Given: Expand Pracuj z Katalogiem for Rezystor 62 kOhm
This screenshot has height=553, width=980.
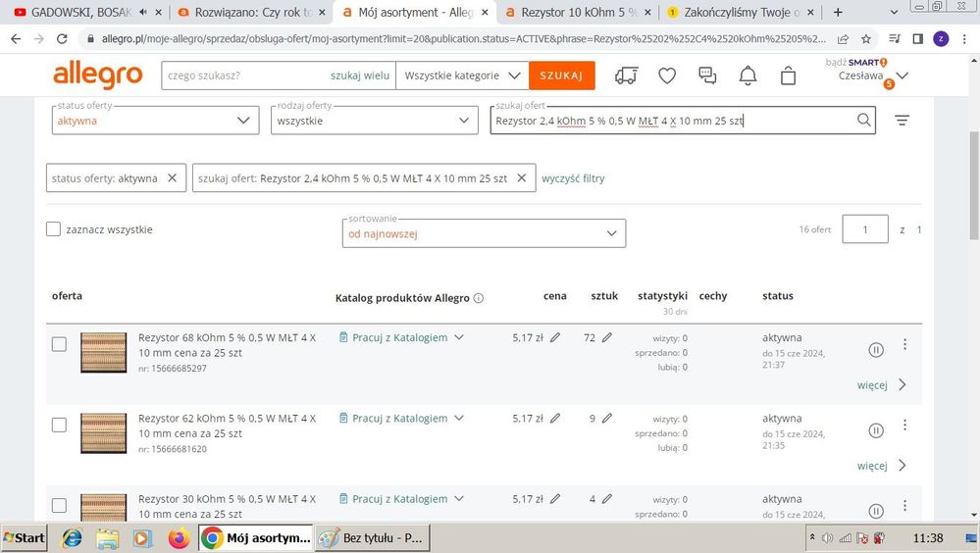Looking at the screenshot, I should (459, 418).
